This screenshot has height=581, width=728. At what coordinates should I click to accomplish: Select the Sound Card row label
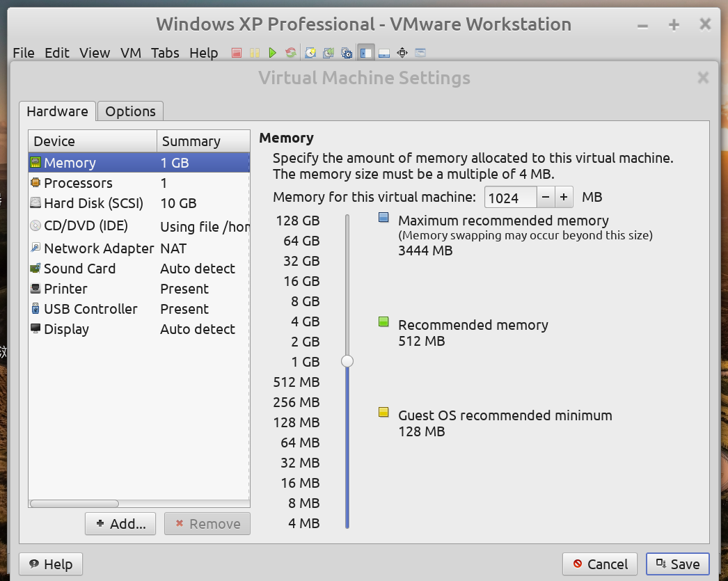tap(79, 269)
